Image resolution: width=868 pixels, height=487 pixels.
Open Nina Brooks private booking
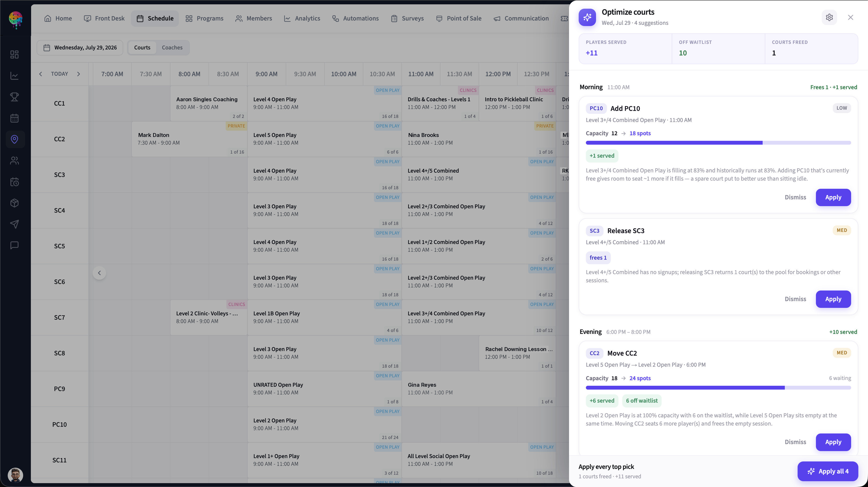[479, 139]
